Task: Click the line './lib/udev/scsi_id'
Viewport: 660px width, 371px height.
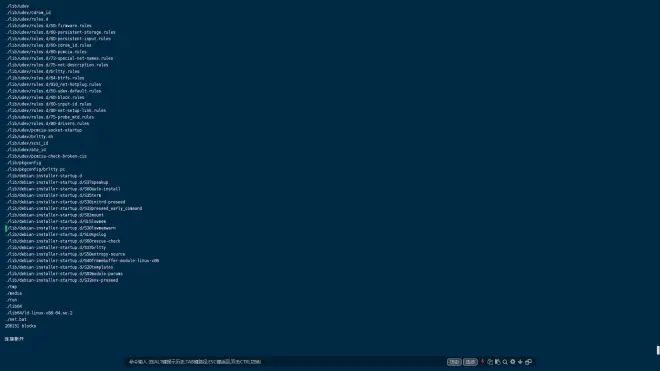Action: click(27, 143)
